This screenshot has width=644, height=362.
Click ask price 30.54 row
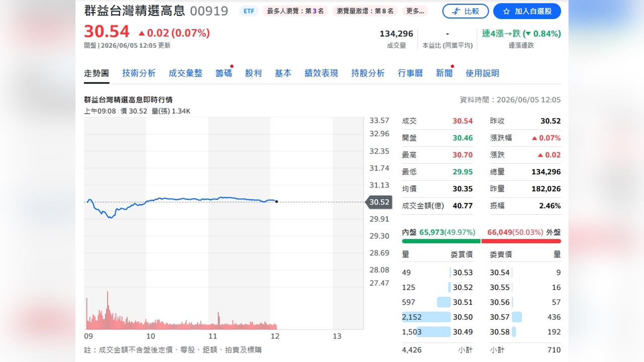[525, 273]
